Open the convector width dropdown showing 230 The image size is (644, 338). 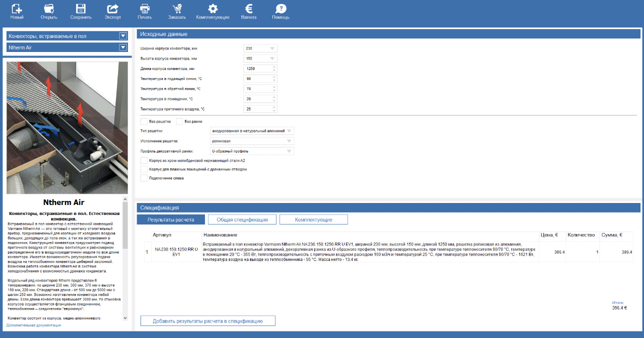point(260,48)
